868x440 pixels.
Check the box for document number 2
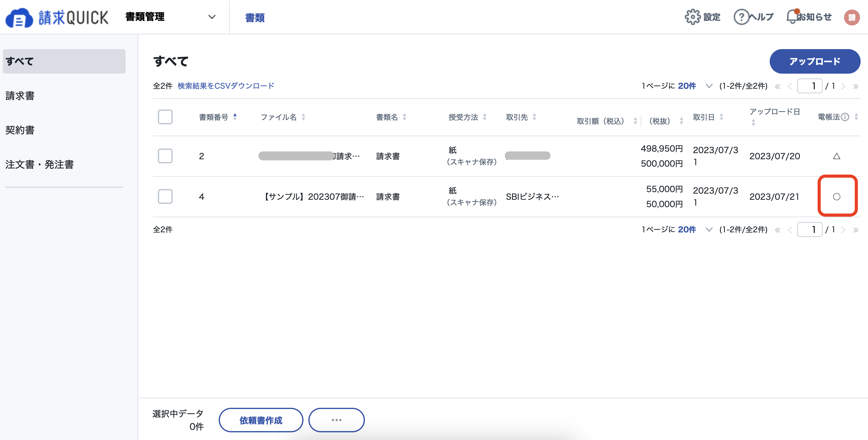(x=165, y=156)
